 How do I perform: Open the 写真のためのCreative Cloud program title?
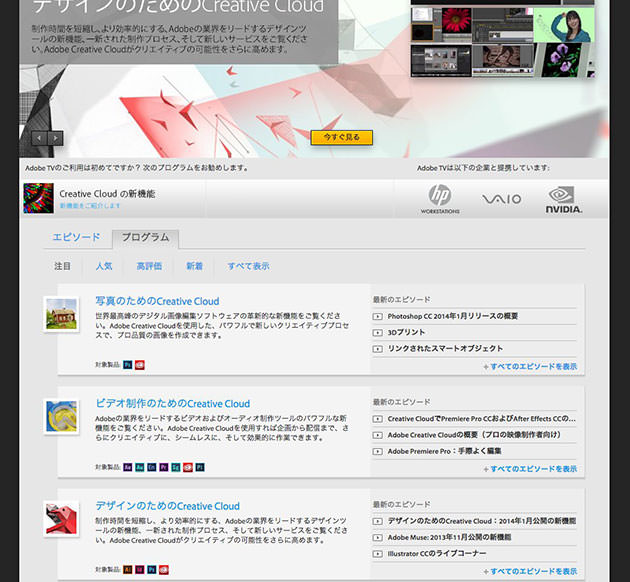158,301
